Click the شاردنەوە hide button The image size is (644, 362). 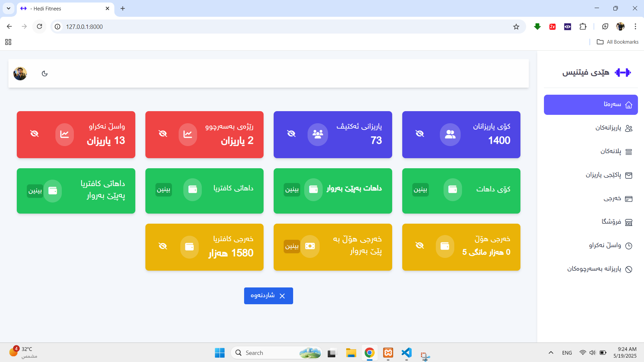268,296
